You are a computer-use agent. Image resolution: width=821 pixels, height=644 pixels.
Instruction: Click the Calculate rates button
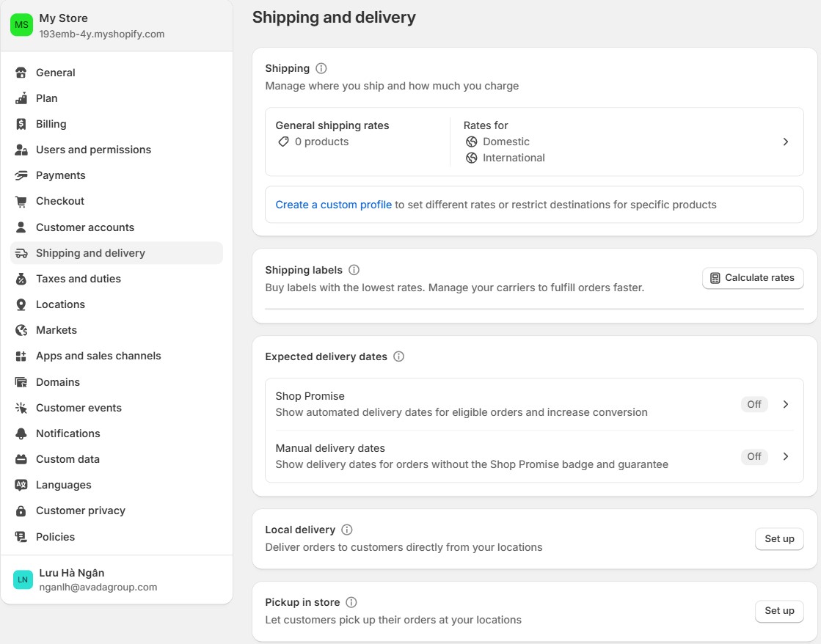click(753, 278)
